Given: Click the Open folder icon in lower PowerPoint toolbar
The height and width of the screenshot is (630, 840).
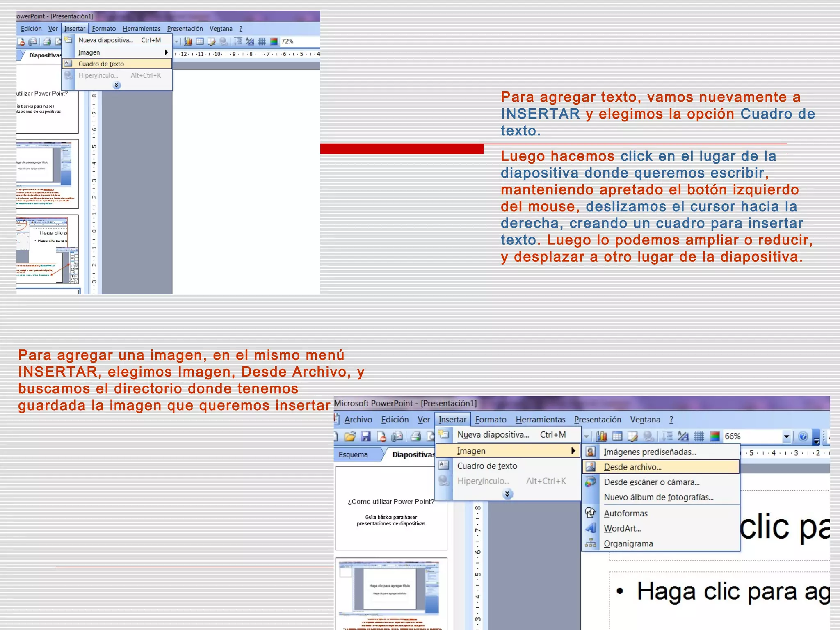Looking at the screenshot, I should click(x=349, y=436).
